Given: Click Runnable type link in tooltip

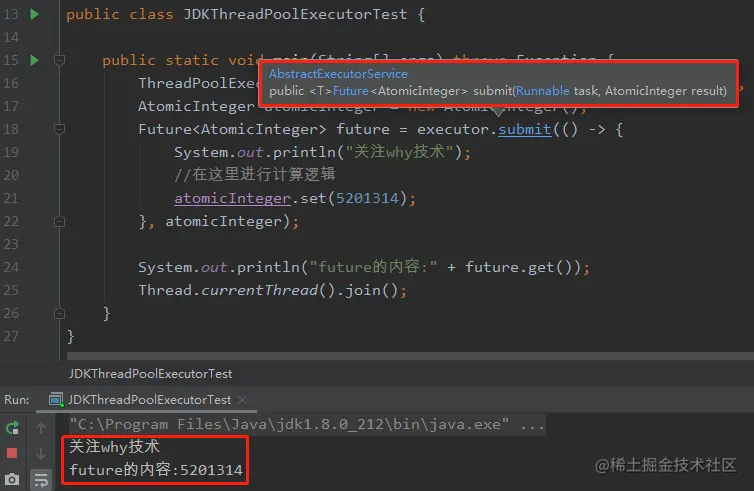Looking at the screenshot, I should click(x=542, y=91).
